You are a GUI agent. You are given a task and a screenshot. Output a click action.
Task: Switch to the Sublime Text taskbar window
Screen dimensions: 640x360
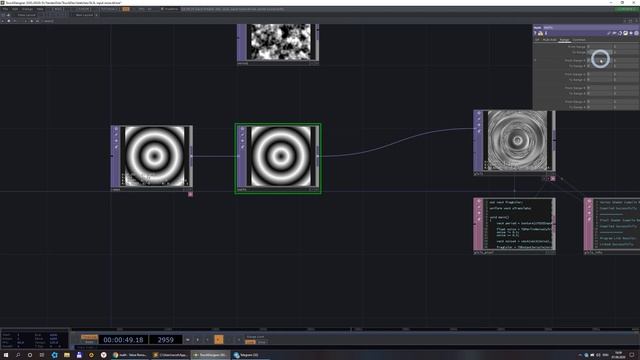pos(171,355)
